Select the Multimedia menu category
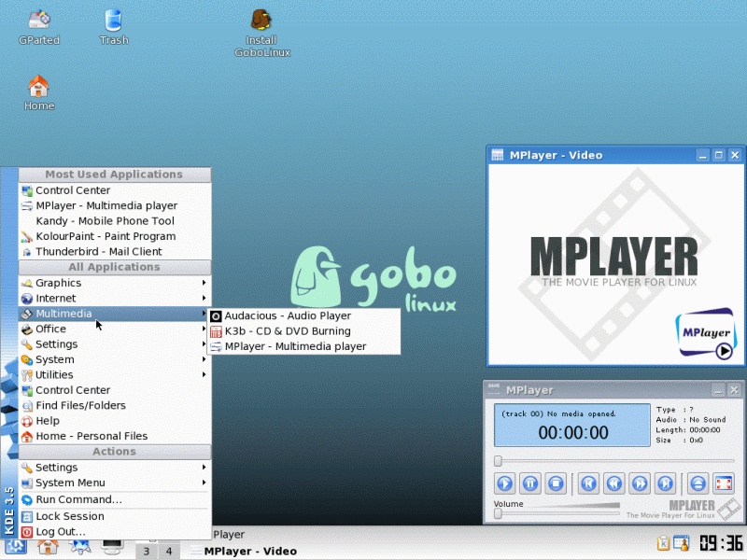The width and height of the screenshot is (747, 560). (115, 314)
